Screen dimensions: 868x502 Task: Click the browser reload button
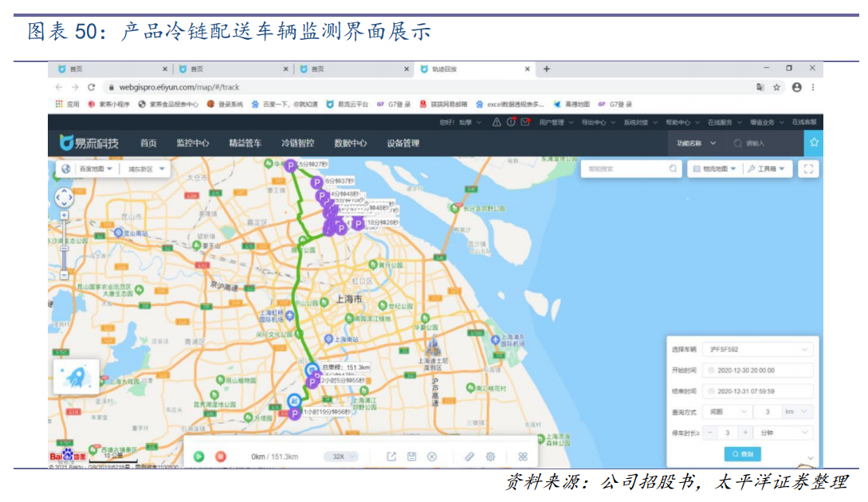(92, 88)
